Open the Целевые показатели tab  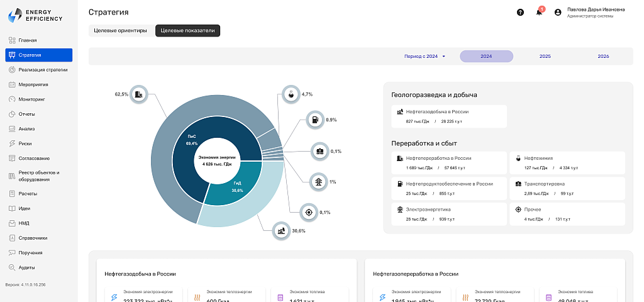(x=187, y=31)
